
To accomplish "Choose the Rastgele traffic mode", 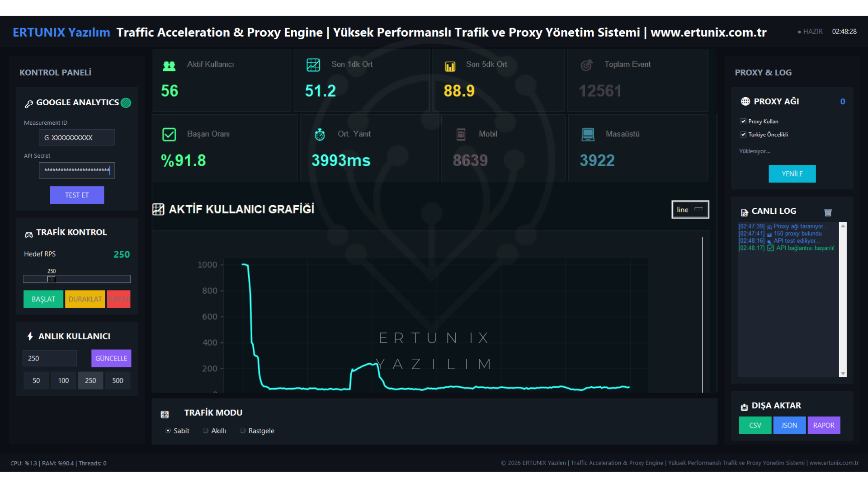I will point(243,431).
